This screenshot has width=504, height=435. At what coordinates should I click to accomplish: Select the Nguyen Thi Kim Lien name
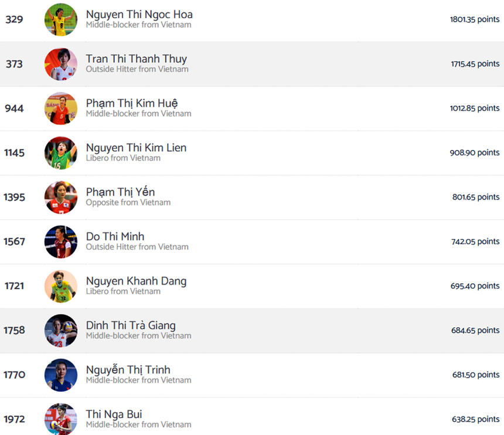pos(136,148)
